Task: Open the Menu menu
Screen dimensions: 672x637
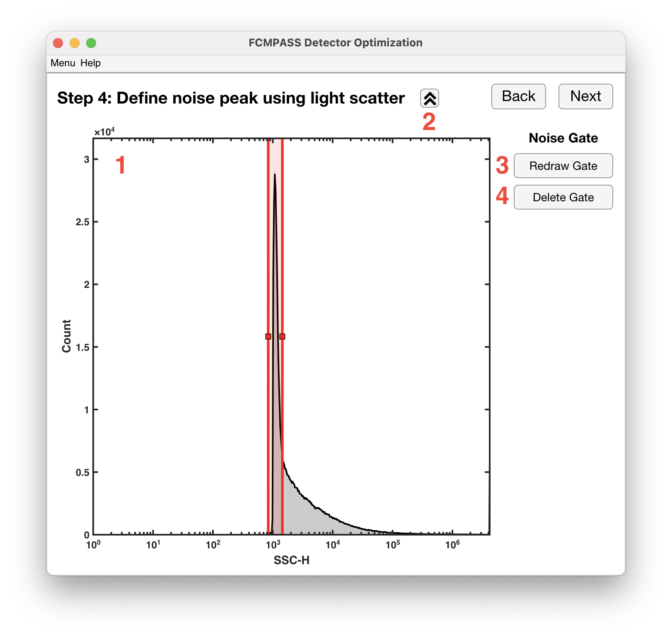Action: (x=63, y=63)
